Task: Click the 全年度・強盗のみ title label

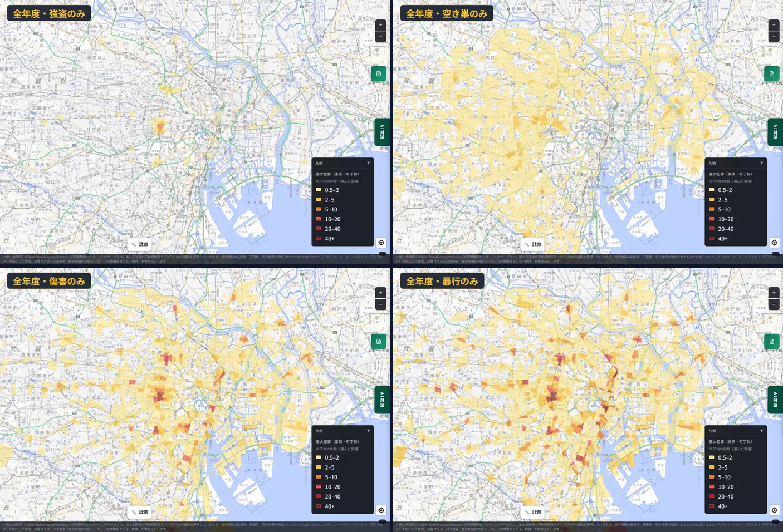Action: tap(49, 13)
